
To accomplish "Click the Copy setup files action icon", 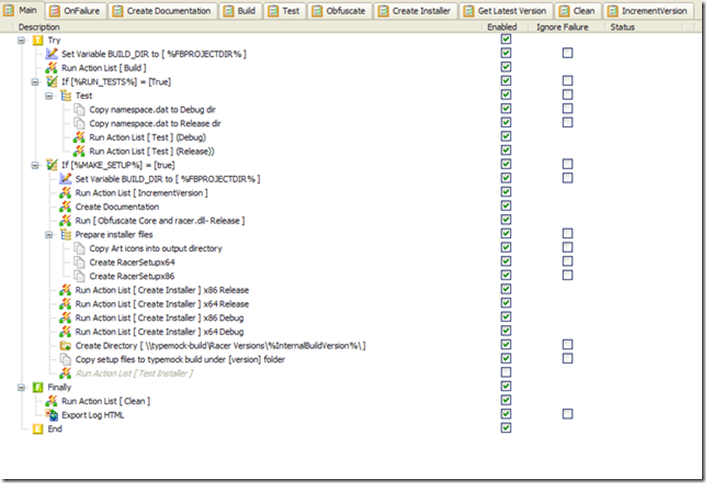I will pos(66,360).
